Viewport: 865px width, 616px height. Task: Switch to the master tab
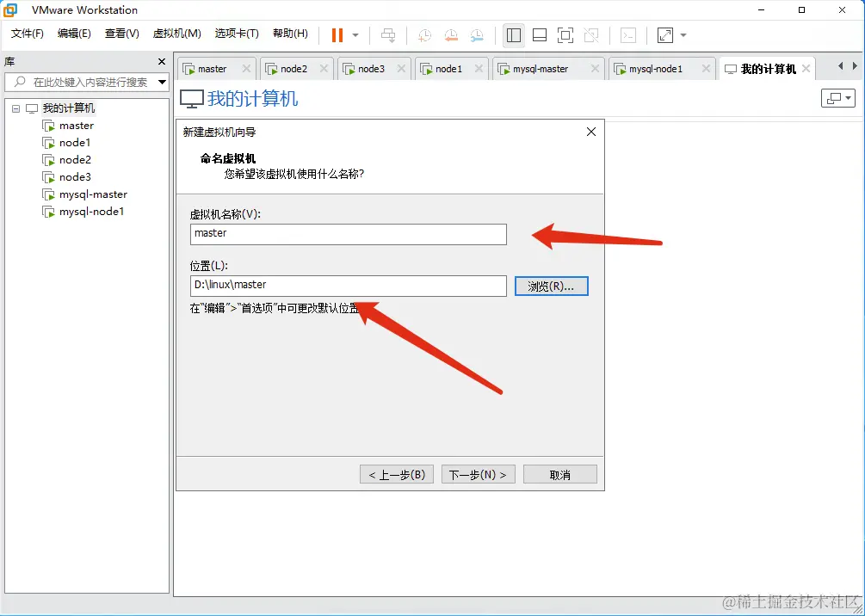coord(212,69)
